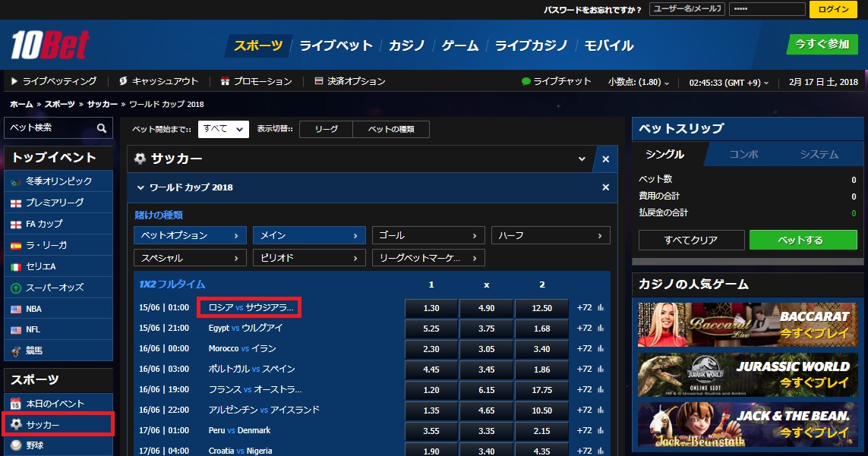Select odds 1.30 for Russia win

[x=431, y=308]
